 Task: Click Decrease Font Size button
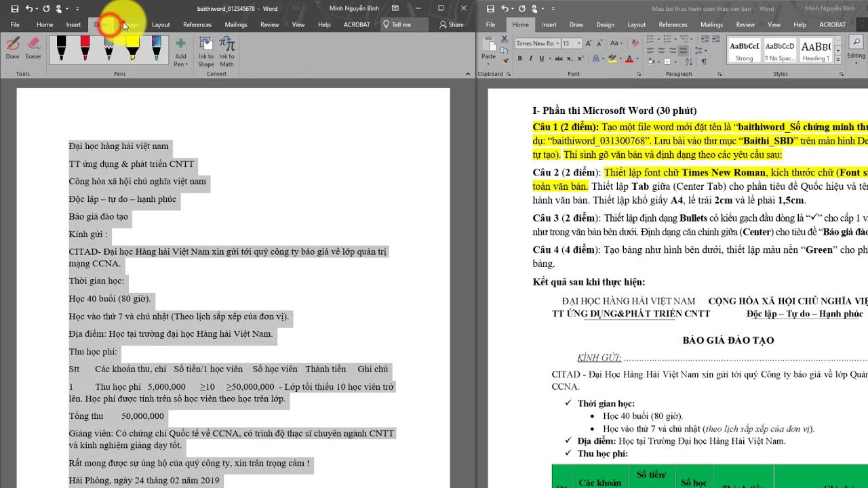click(x=599, y=43)
